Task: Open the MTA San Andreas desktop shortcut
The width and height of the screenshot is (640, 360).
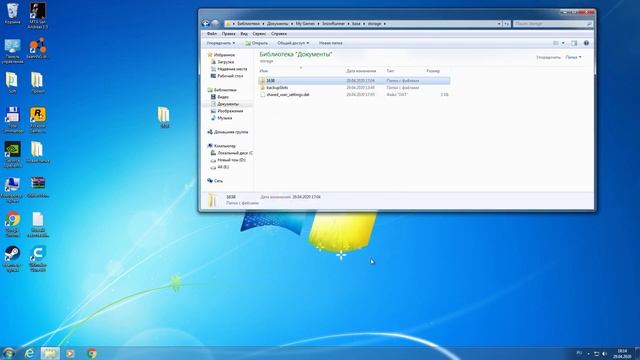Action: pyautogui.click(x=38, y=15)
